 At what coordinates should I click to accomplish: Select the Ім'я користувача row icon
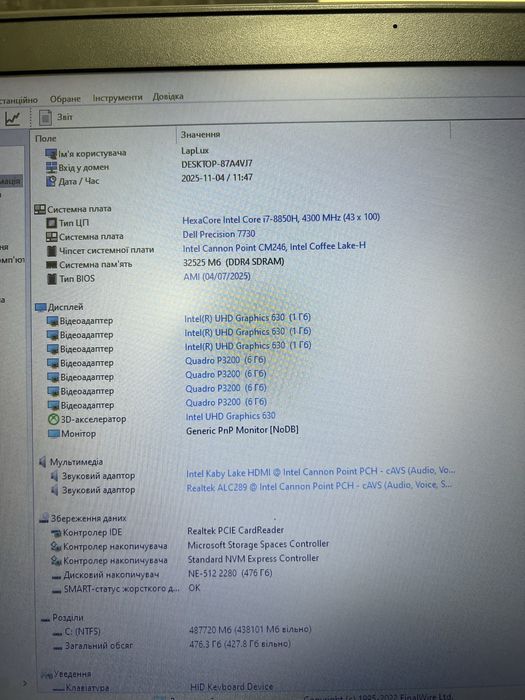click(x=51, y=154)
